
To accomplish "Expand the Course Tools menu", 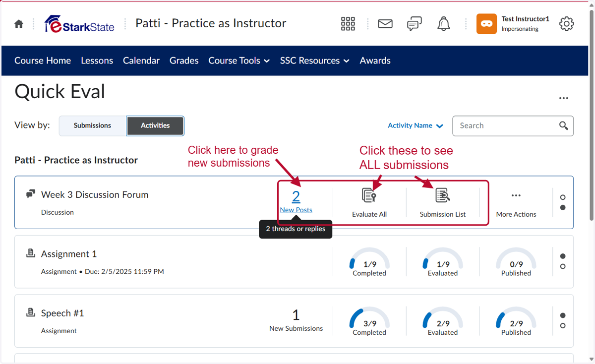I will pyautogui.click(x=239, y=61).
